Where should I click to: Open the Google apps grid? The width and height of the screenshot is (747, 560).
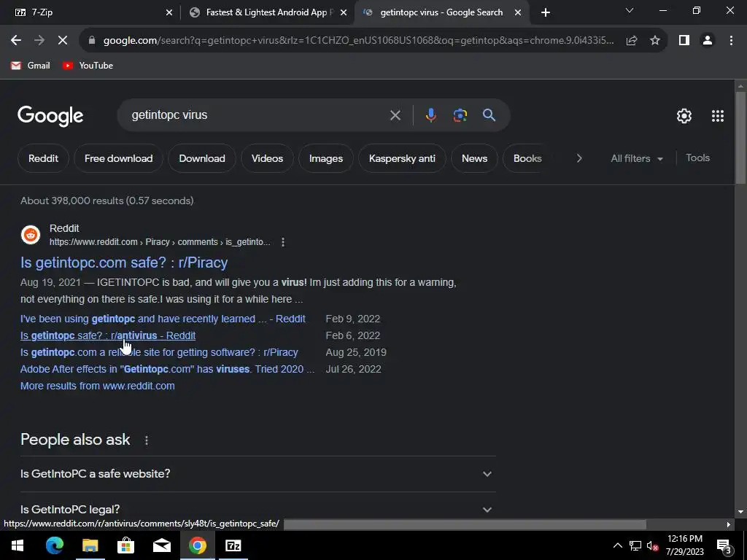tap(718, 116)
